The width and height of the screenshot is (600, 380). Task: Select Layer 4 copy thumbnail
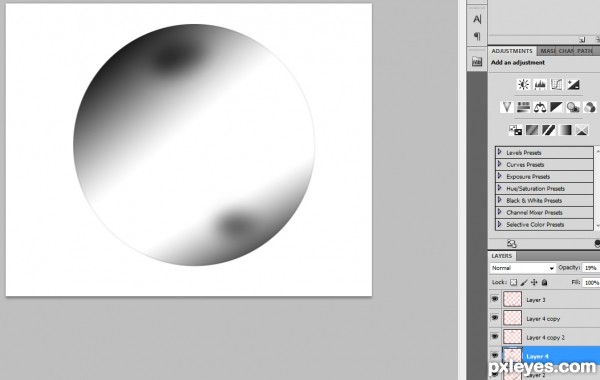click(512, 318)
